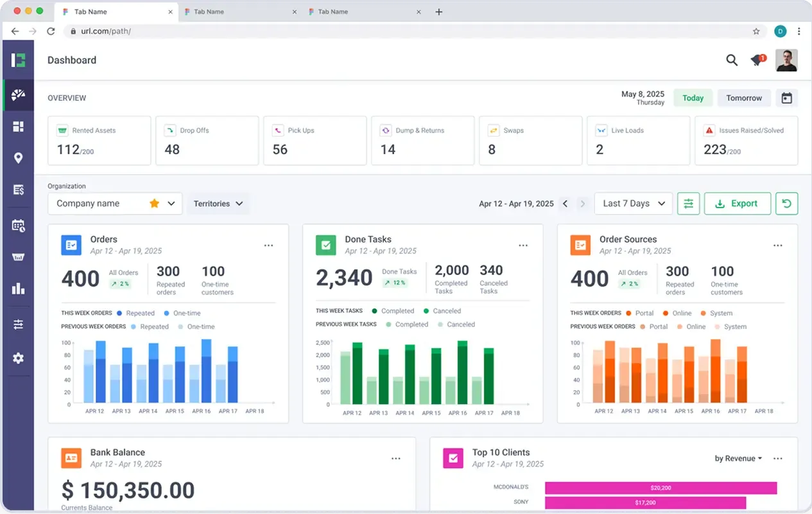
Task: Select the location pin icon in sidebar
Action: (17, 157)
